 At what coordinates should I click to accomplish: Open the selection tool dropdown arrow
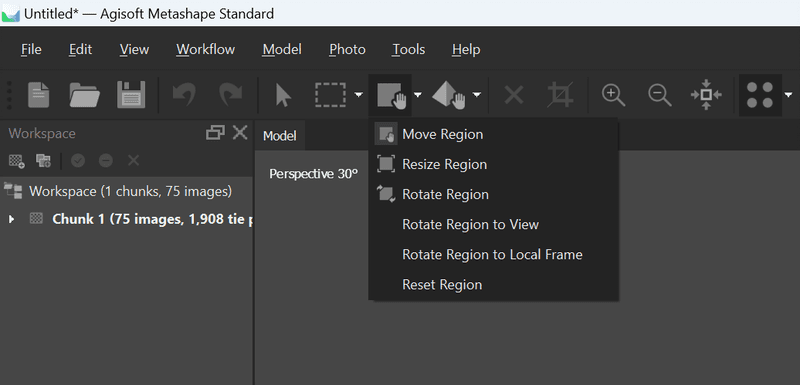coord(359,95)
